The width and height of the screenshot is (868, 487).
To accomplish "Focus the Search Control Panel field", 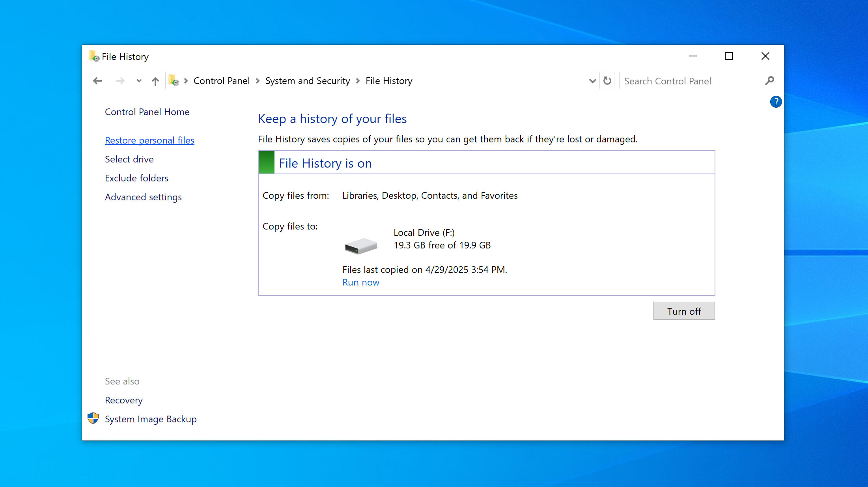I will tap(699, 81).
